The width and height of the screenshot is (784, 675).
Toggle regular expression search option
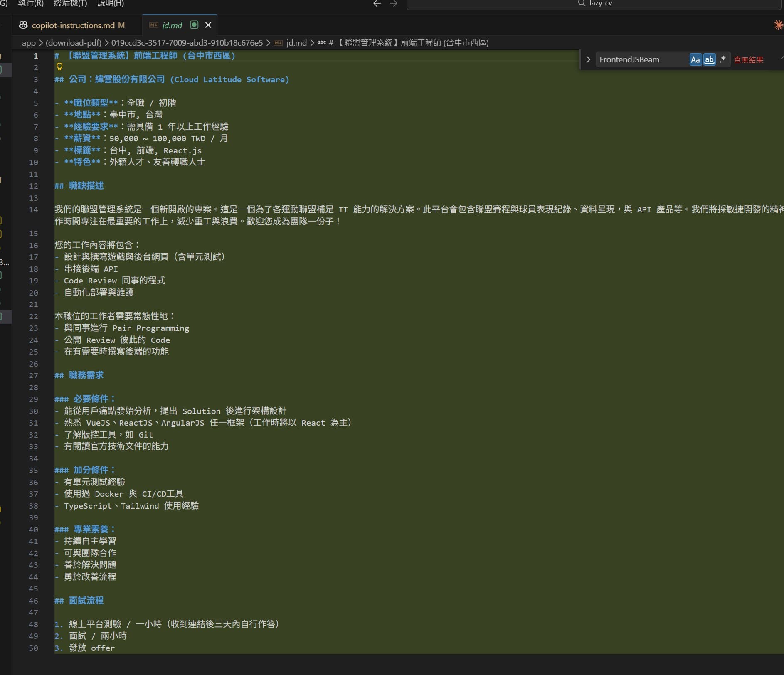point(723,59)
